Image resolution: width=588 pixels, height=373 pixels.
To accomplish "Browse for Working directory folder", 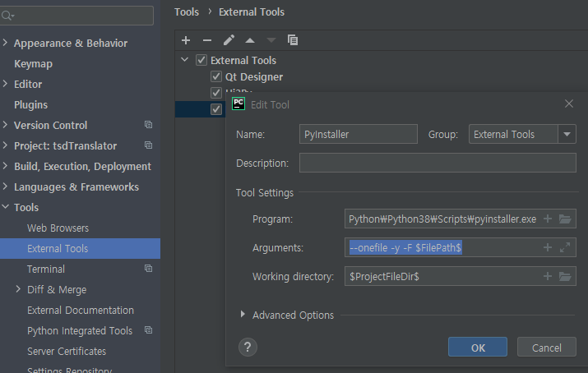I will coord(565,276).
